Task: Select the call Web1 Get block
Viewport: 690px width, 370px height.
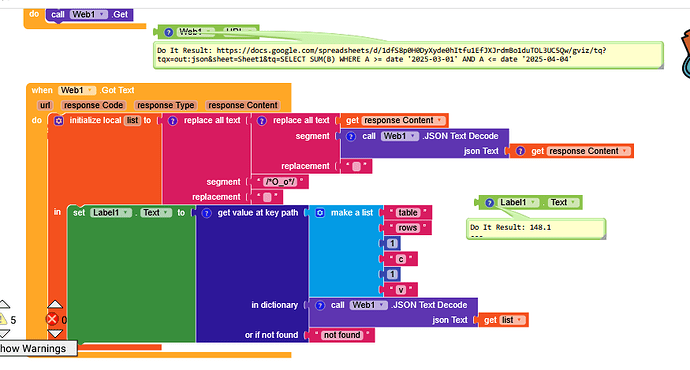Action: 89,15
